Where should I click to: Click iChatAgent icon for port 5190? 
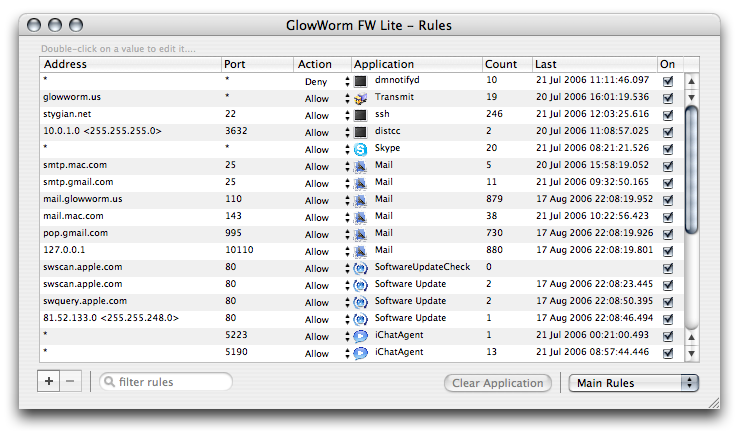[361, 353]
